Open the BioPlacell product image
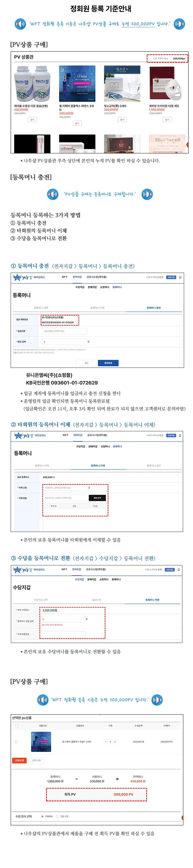 click(x=167, y=144)
